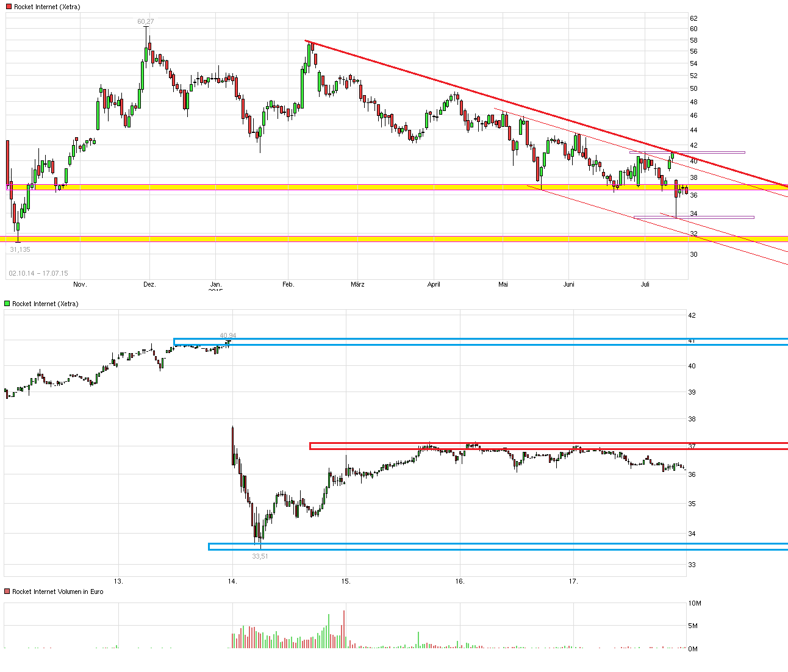The height and width of the screenshot is (672, 788).
Task: Click the '39' value on the intraday price axis
Action: coord(692,392)
